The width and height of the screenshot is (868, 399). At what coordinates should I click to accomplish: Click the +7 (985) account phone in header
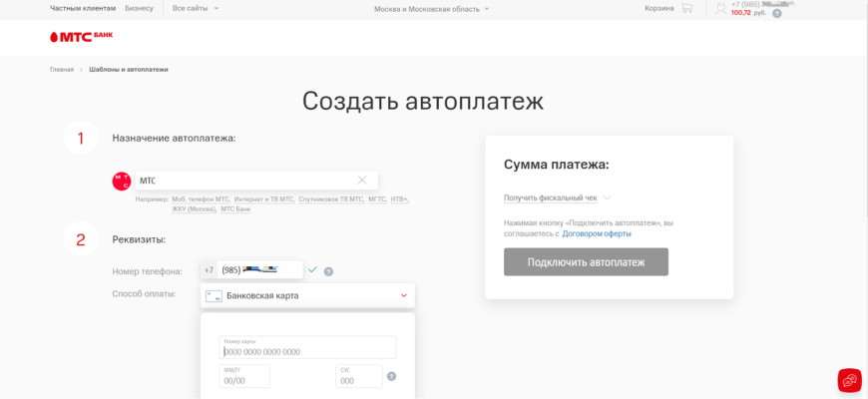763,4
